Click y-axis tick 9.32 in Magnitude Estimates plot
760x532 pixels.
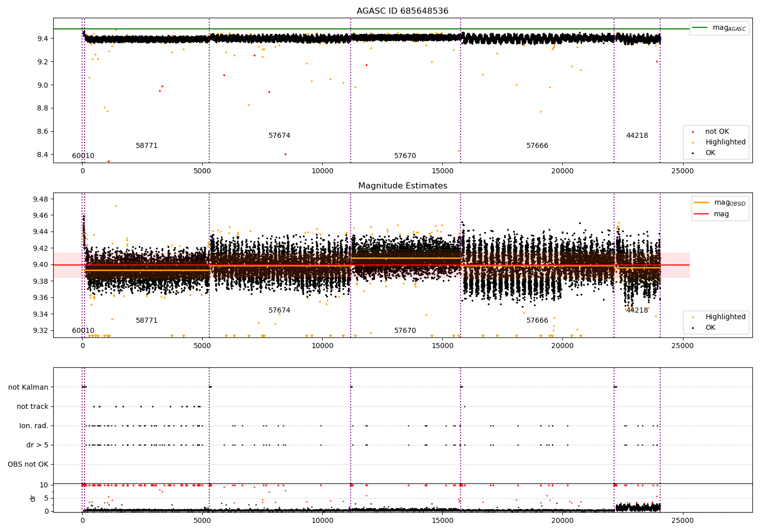[41, 330]
